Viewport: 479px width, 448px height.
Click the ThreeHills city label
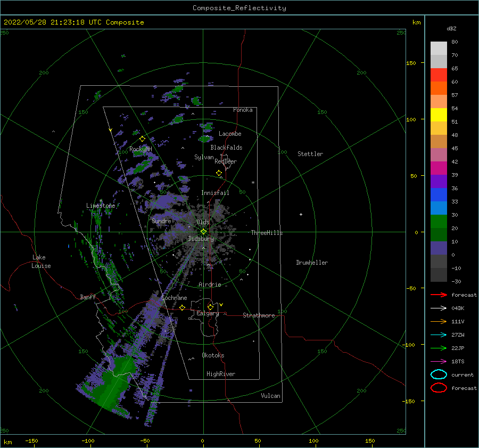coord(267,233)
